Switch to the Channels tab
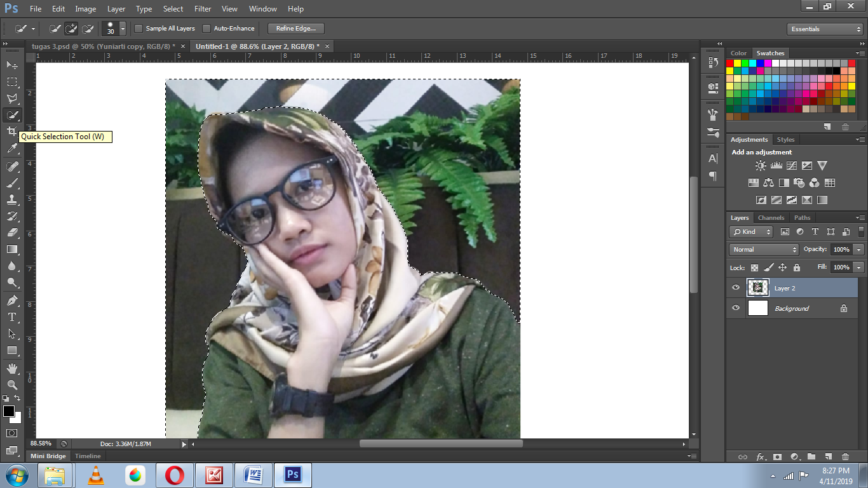The width and height of the screenshot is (868, 488). [771, 217]
